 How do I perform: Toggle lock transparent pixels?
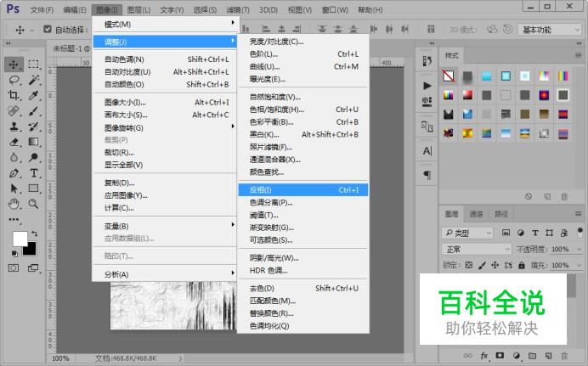coord(469,265)
